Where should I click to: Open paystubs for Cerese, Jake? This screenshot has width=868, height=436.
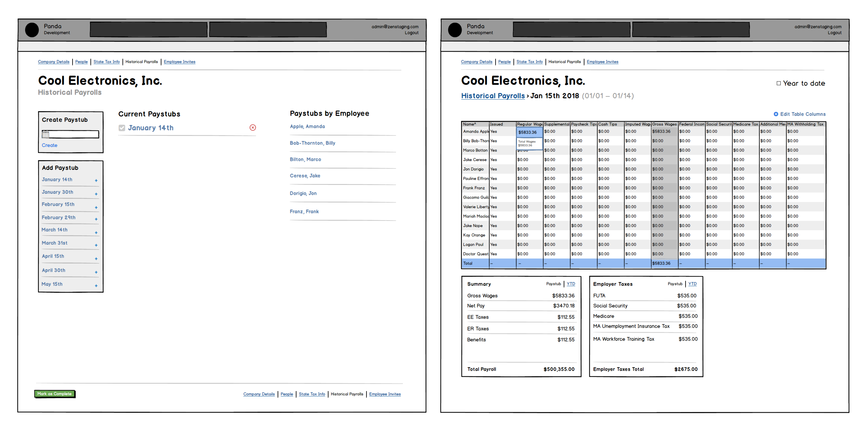pos(305,176)
